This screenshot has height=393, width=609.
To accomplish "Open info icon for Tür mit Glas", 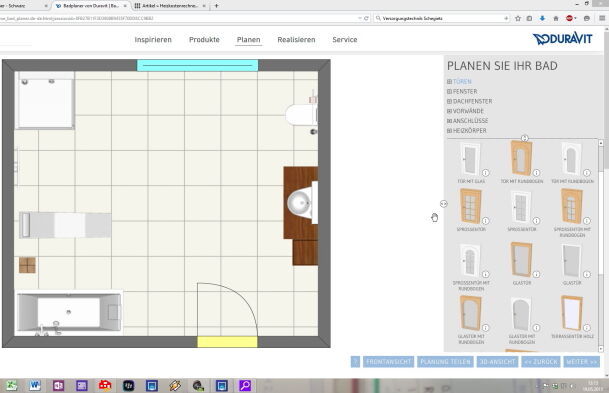I will pyautogui.click(x=485, y=173).
